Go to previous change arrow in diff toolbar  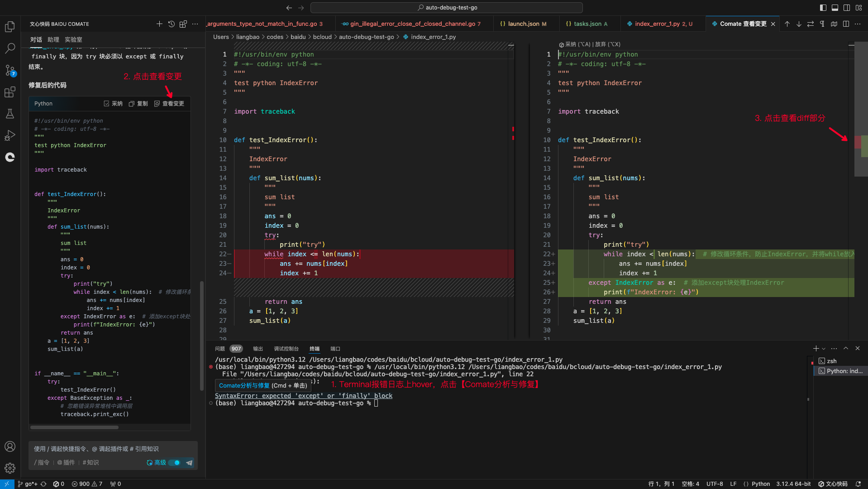point(787,24)
